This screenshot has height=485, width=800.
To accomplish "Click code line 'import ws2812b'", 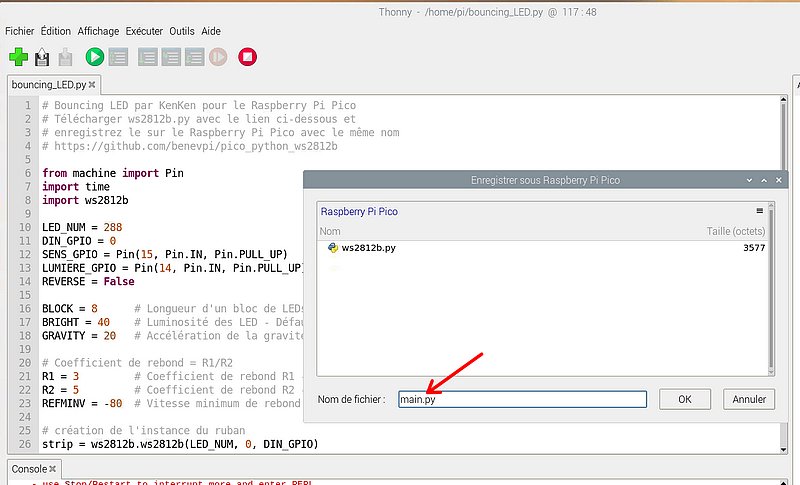I will coord(85,200).
